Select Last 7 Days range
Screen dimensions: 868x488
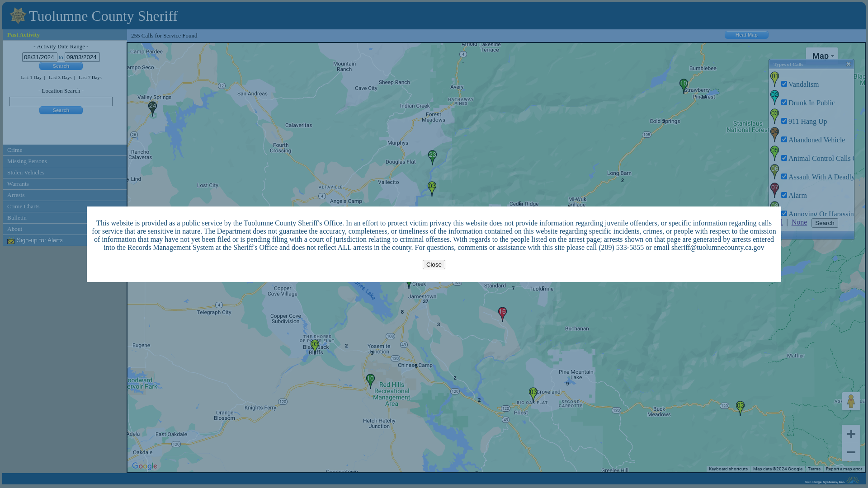click(x=90, y=77)
